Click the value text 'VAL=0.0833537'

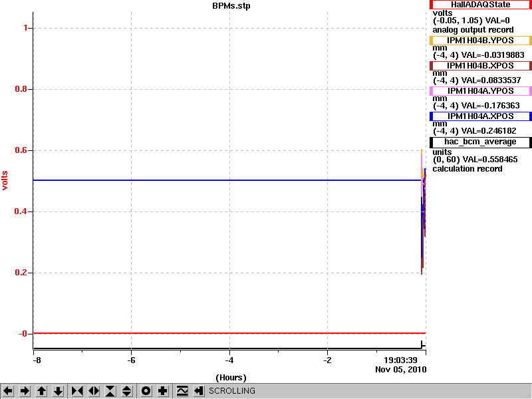491,80
